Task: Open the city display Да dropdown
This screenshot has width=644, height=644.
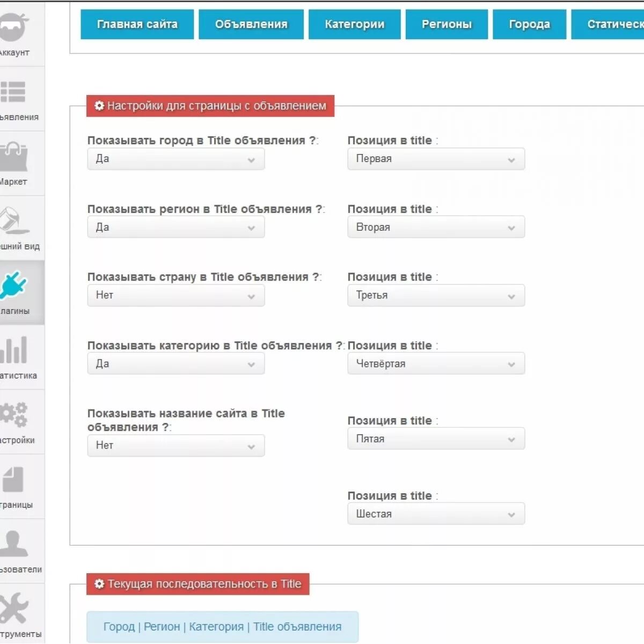Action: (176, 159)
